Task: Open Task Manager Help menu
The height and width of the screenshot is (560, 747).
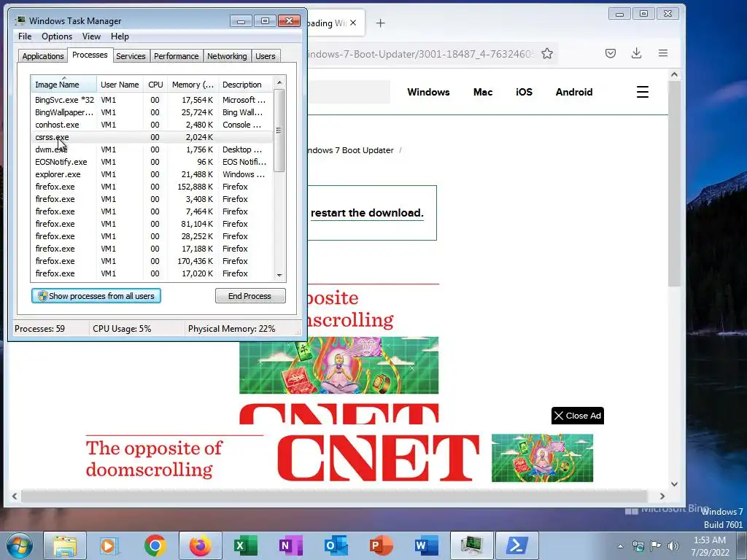Action: tap(120, 36)
